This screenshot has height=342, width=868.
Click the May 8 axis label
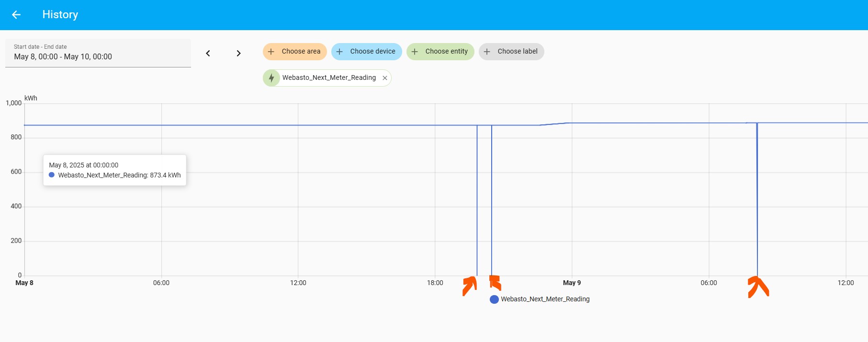tap(24, 283)
